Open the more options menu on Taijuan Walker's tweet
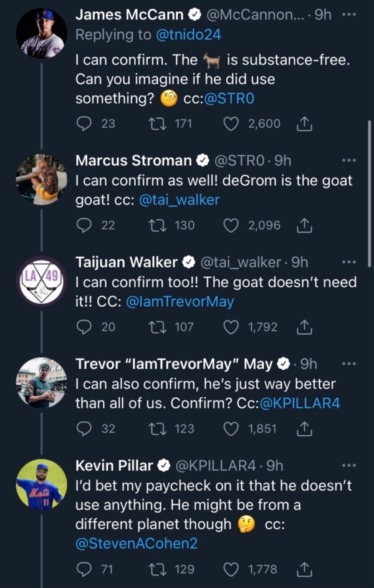 347,261
